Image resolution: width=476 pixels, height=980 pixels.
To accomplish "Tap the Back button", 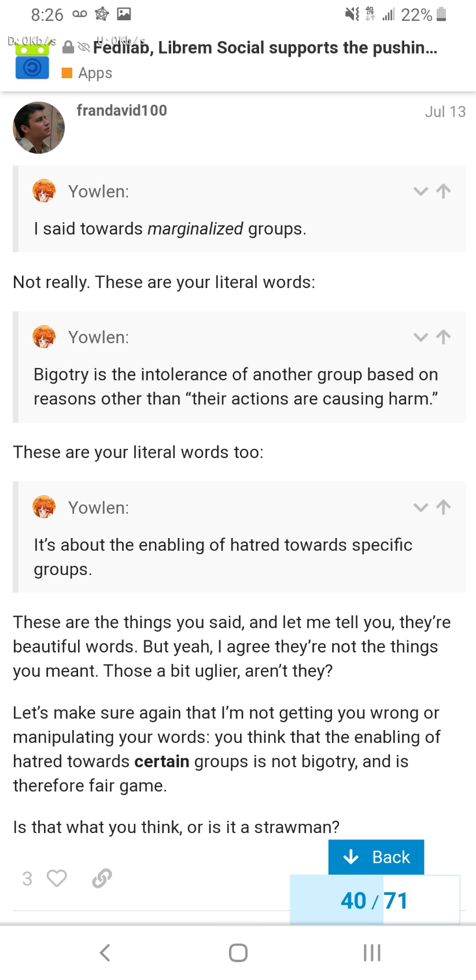I will (376, 857).
